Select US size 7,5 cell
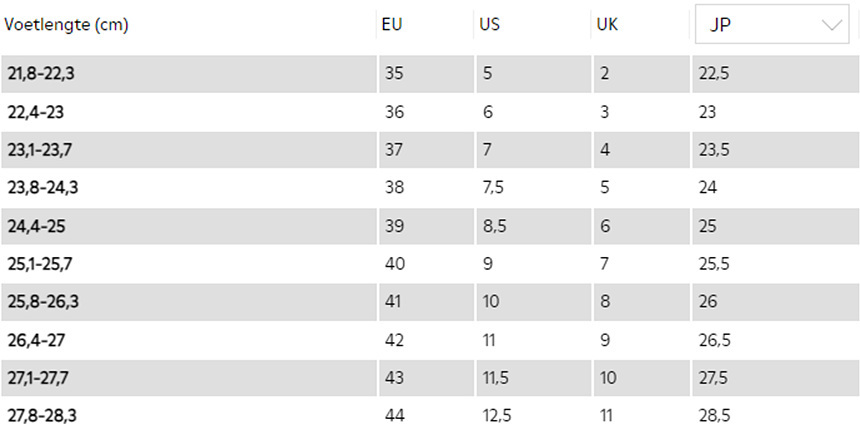Screen dimensions: 860x433 (494, 188)
